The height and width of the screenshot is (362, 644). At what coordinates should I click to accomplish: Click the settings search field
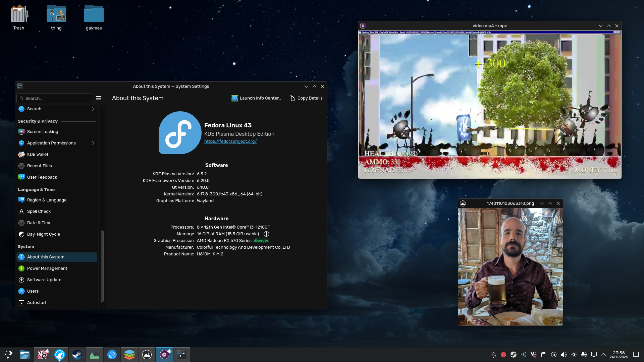coord(54,98)
